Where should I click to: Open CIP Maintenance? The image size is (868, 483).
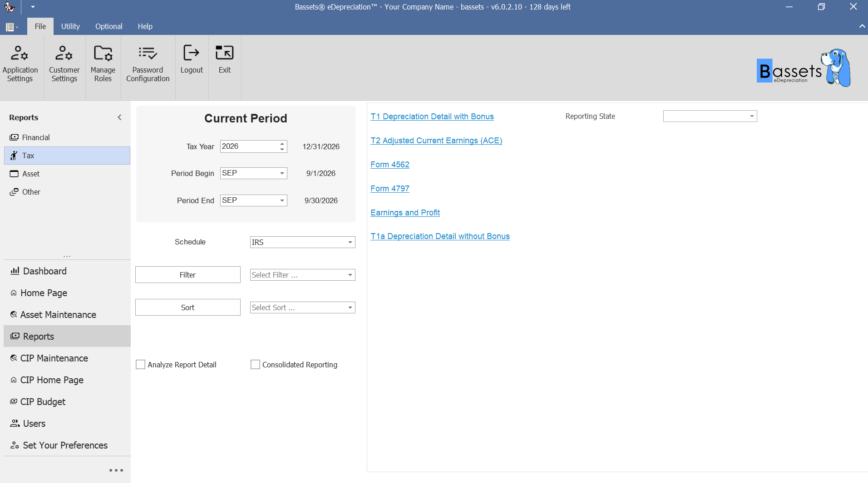(x=67, y=358)
